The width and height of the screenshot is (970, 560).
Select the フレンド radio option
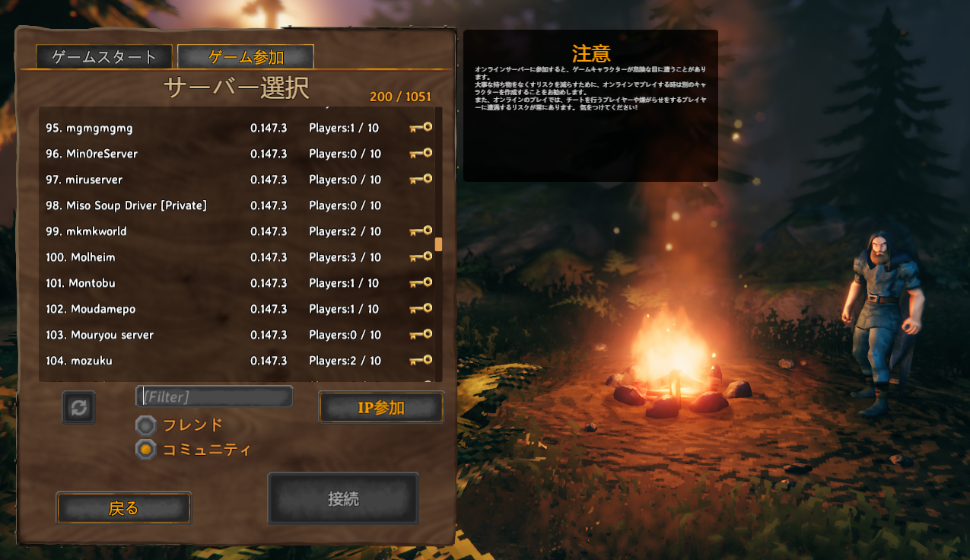click(146, 425)
